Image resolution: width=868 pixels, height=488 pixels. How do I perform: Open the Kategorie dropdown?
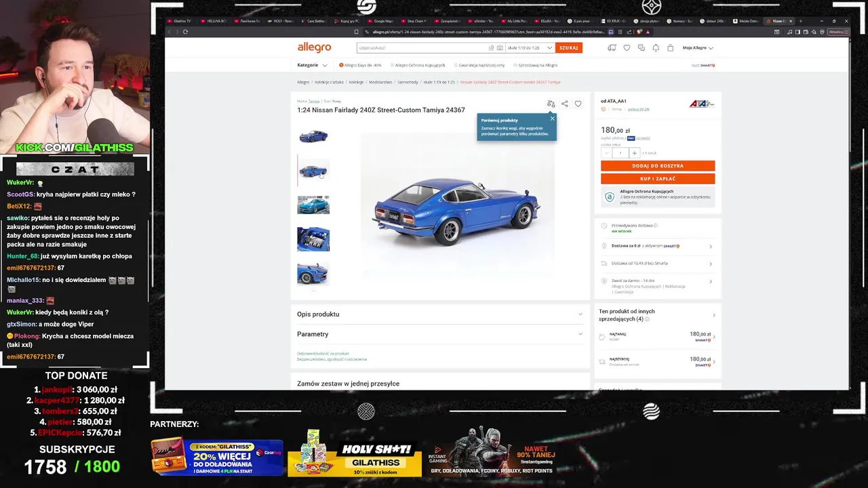[312, 65]
